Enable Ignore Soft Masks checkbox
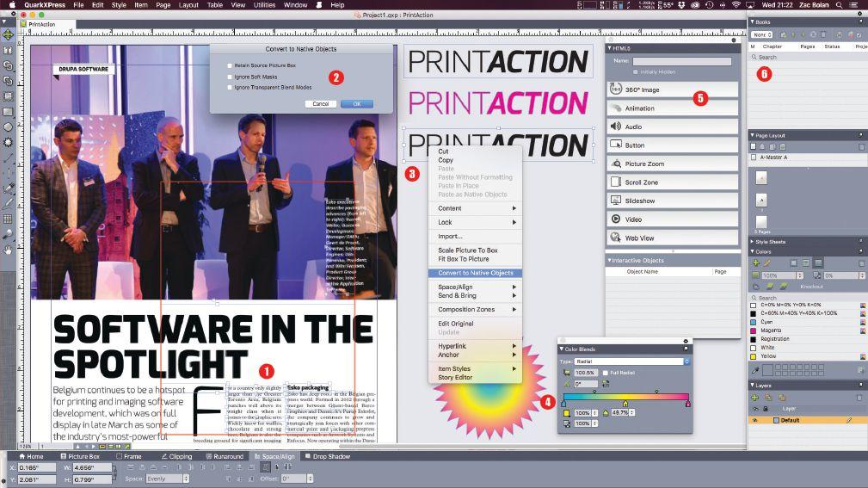The height and width of the screenshot is (488, 868). 230,77
